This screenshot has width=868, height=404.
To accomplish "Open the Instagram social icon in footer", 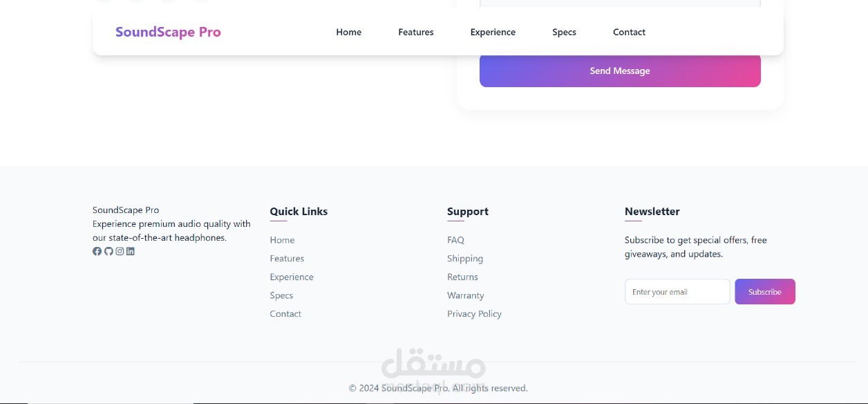I will point(120,251).
